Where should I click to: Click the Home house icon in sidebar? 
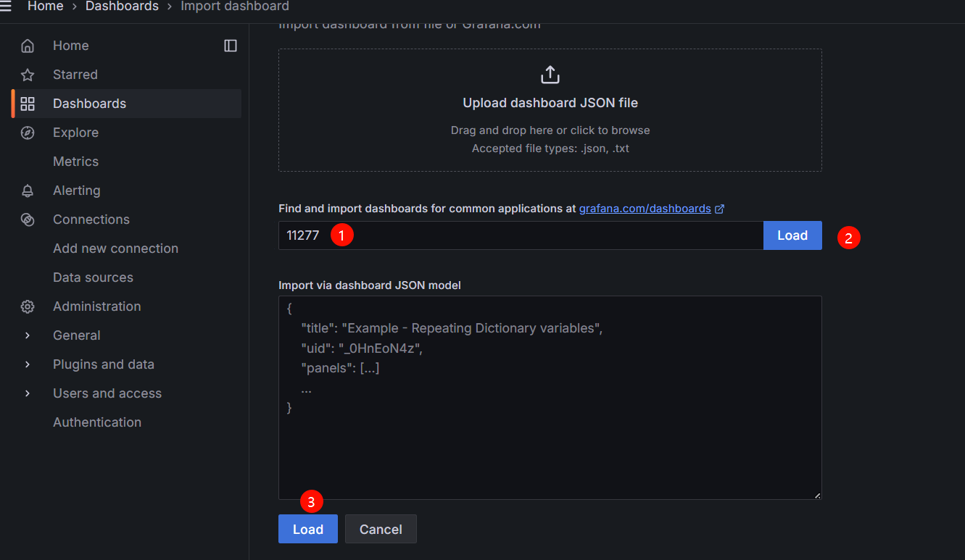28,46
